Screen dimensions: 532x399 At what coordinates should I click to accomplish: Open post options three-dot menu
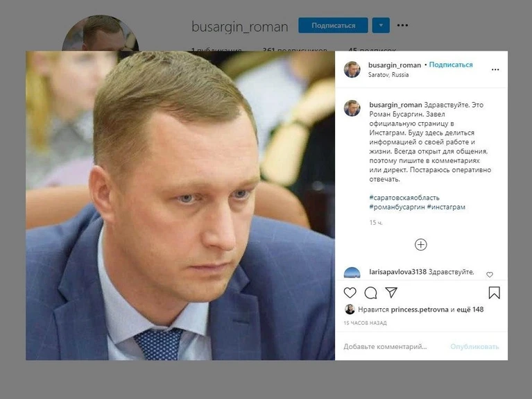[495, 69]
